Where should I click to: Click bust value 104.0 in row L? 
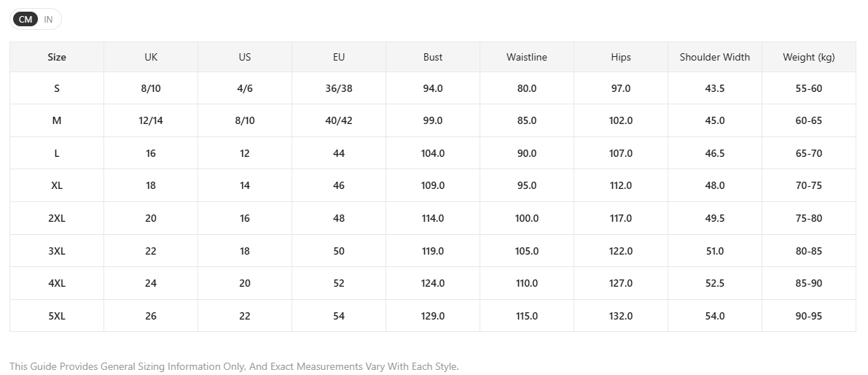pos(433,153)
